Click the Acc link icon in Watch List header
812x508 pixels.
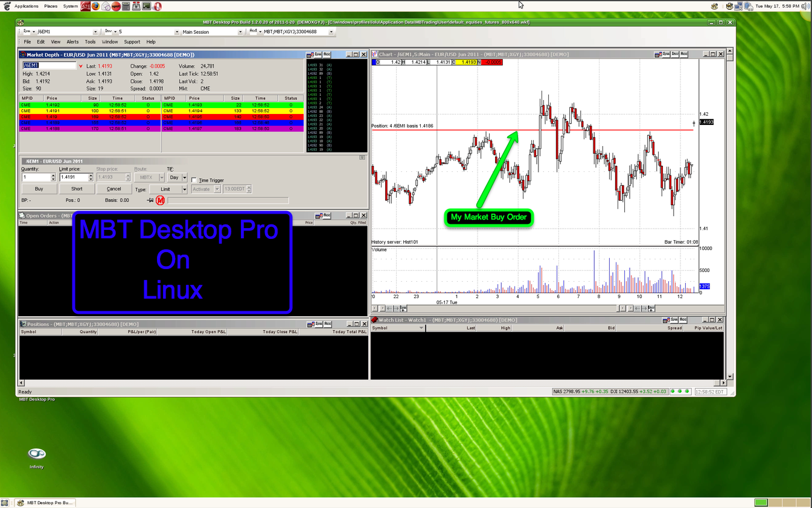(x=684, y=320)
